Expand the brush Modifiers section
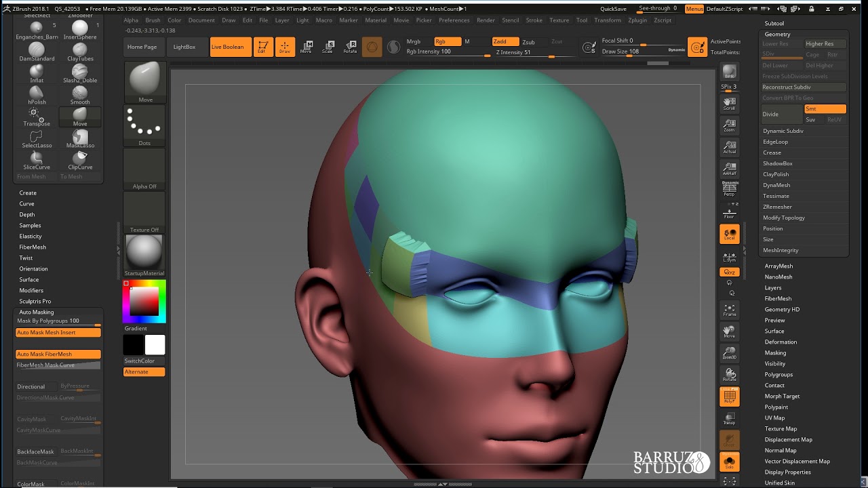Screen dimensions: 868x488 (x=31, y=290)
